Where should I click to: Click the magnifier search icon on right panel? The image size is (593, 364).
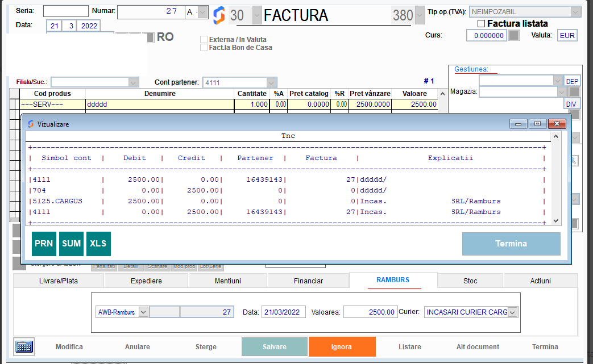(x=575, y=161)
